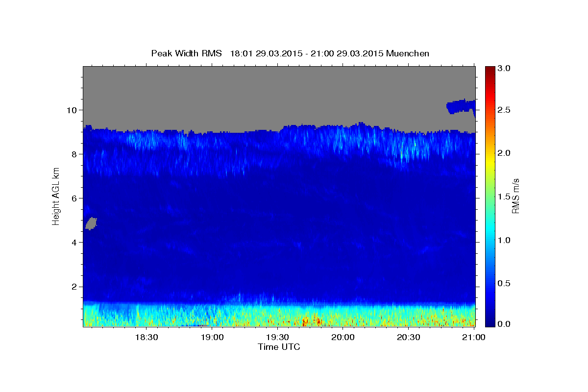The height and width of the screenshot is (392, 588).
Task: Click the colorbar value 0.5
Action: [x=505, y=283]
